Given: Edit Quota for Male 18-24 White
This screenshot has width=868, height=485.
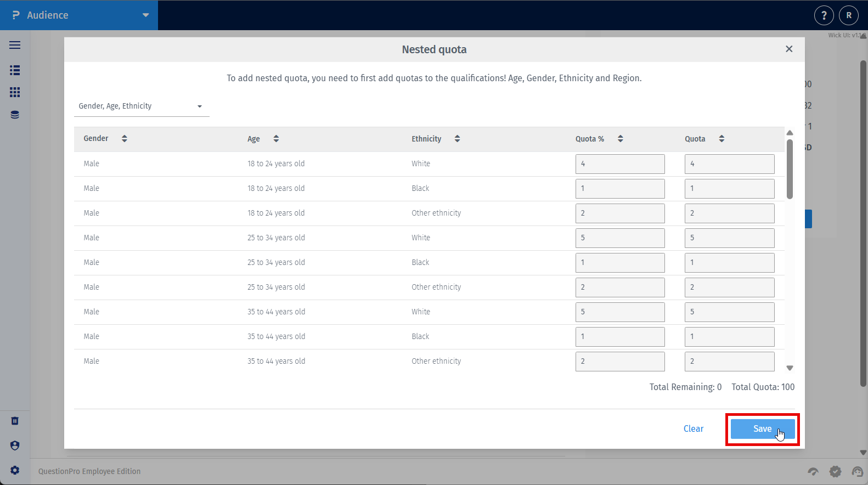Looking at the screenshot, I should 730,164.
